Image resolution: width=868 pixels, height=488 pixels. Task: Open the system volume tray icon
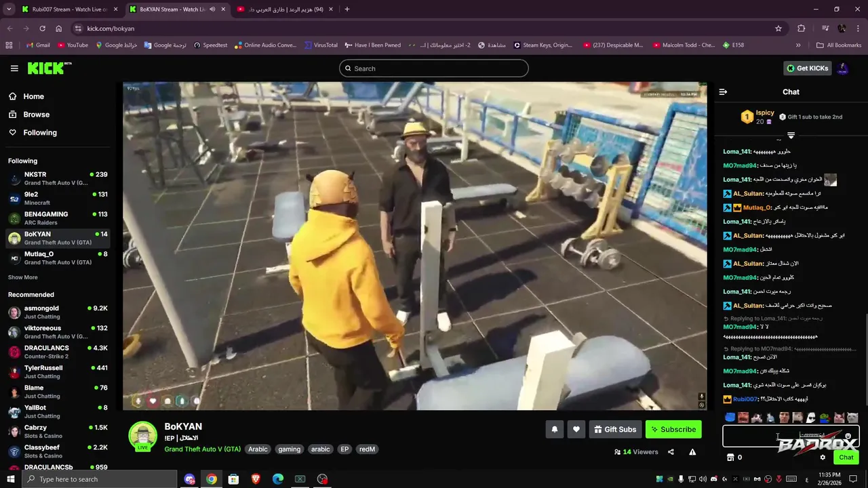click(703, 479)
